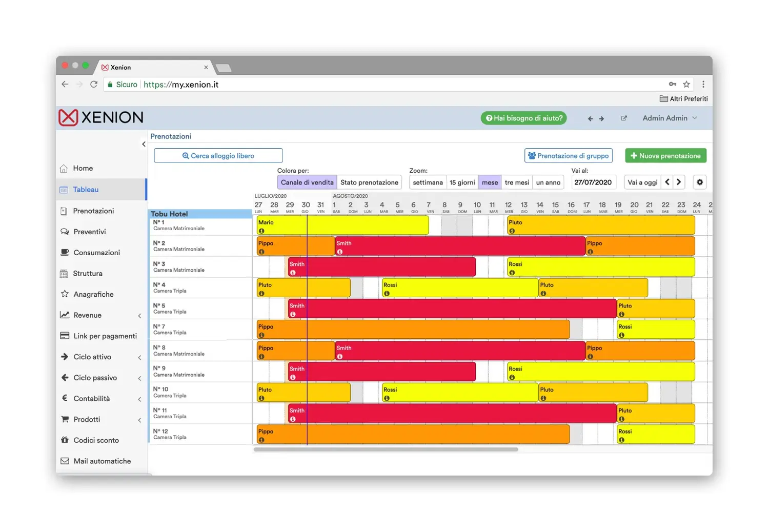
Task: Click the bookmark star in address bar
Action: pyautogui.click(x=686, y=85)
